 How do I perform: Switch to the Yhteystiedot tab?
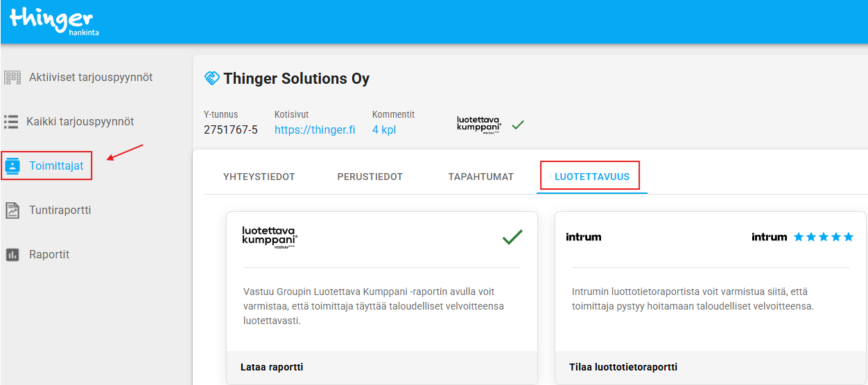coord(259,177)
